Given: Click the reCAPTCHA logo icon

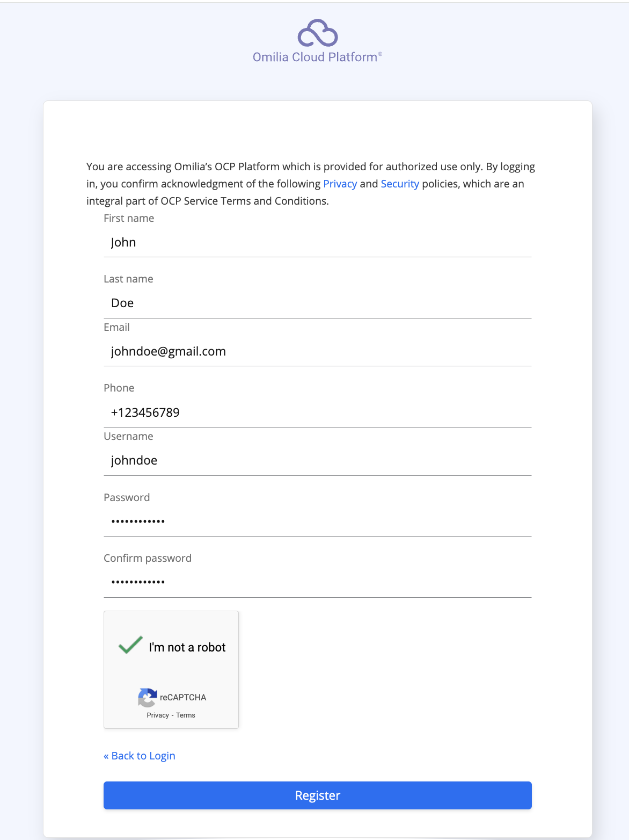Looking at the screenshot, I should [x=148, y=697].
